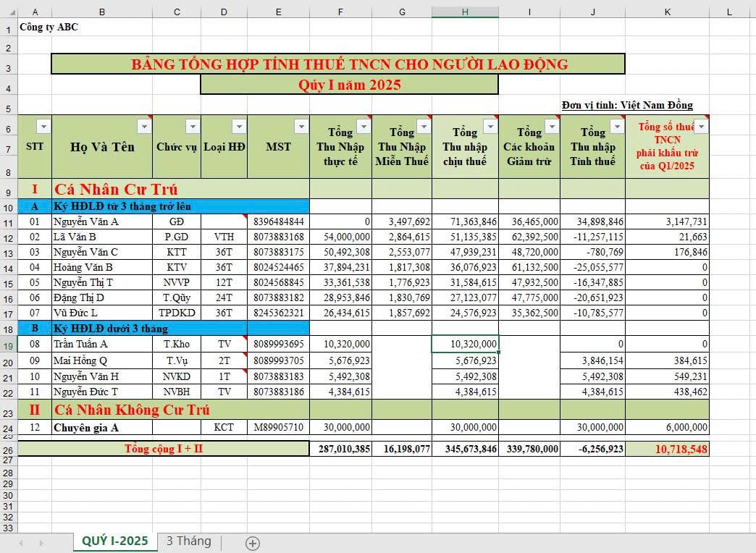Select MST cell M89905710
756x553 pixels.
pos(278,428)
